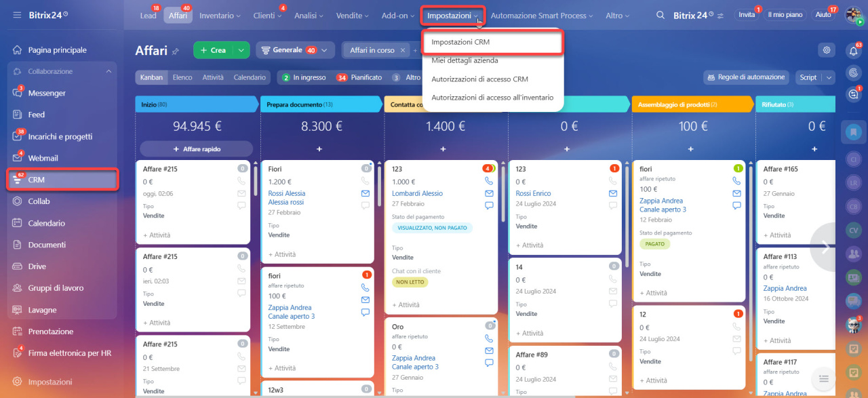The width and height of the screenshot is (868, 398).
Task: Open Messenger from the left sidebar
Action: [47, 93]
